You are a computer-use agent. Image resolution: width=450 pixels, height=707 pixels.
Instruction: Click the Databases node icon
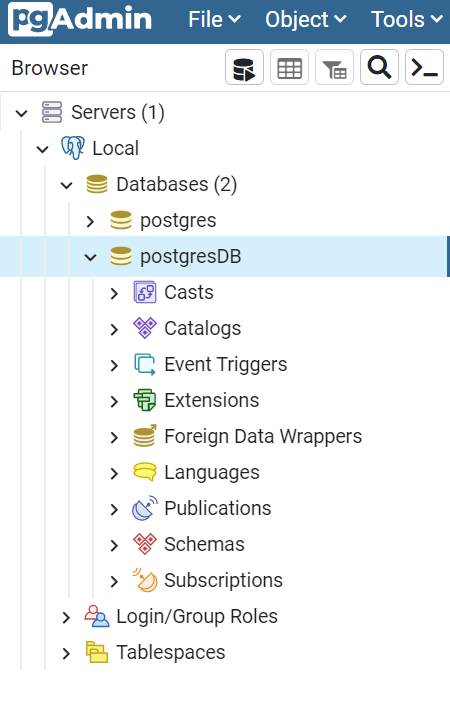point(97,184)
